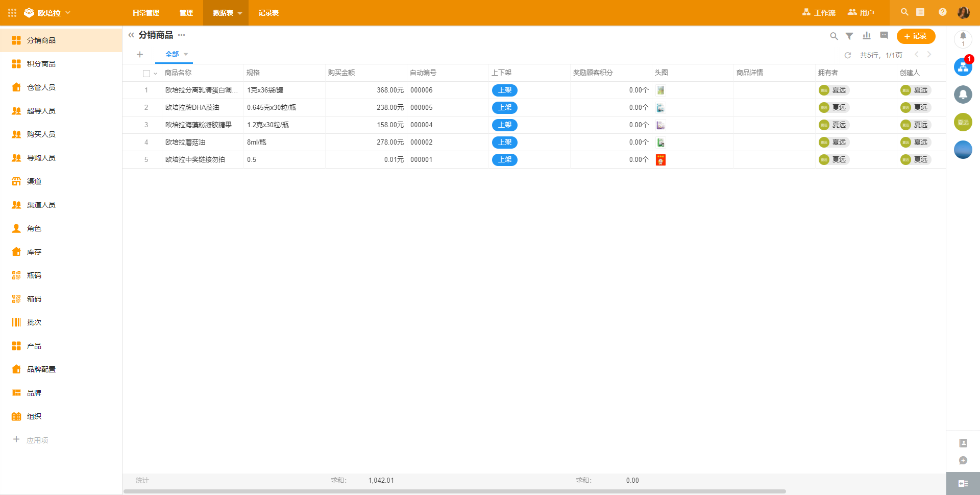This screenshot has height=495, width=980.
Task: Click the comments speech bubble icon
Action: (x=884, y=36)
